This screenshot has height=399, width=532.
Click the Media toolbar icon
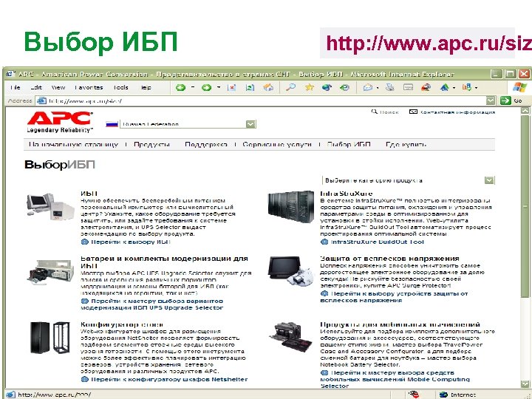point(327,87)
